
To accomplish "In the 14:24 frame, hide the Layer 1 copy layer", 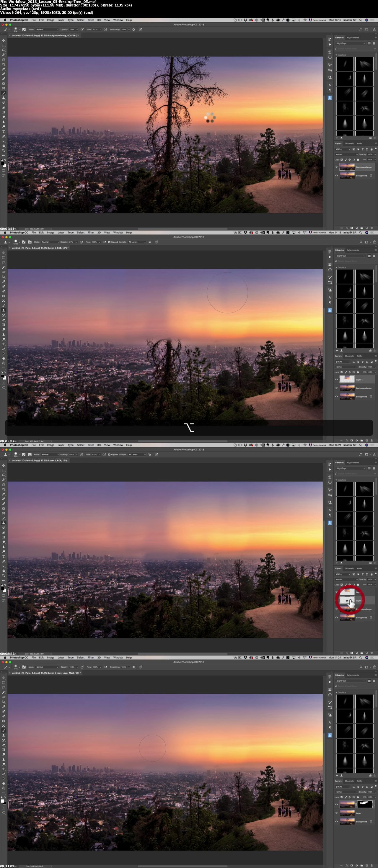I will pos(336,804).
